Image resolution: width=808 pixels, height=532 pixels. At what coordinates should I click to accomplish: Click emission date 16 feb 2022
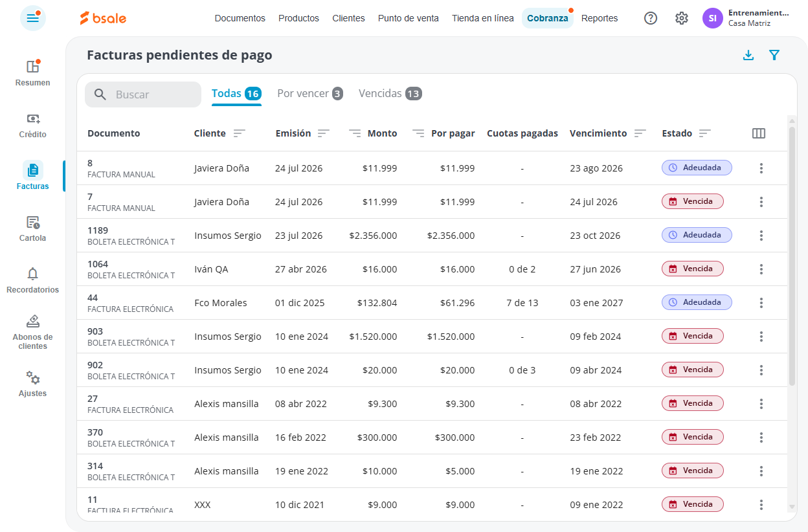tap(300, 438)
